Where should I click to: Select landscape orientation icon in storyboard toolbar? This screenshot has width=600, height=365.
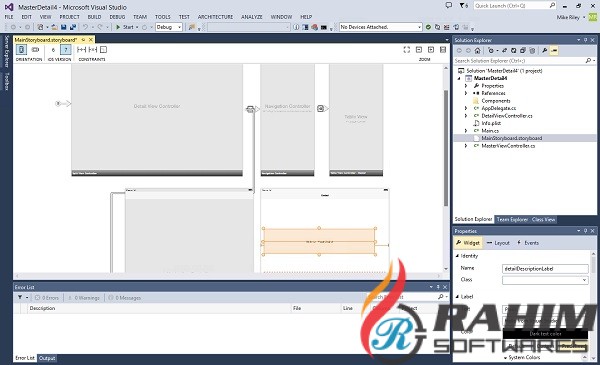tap(35, 49)
